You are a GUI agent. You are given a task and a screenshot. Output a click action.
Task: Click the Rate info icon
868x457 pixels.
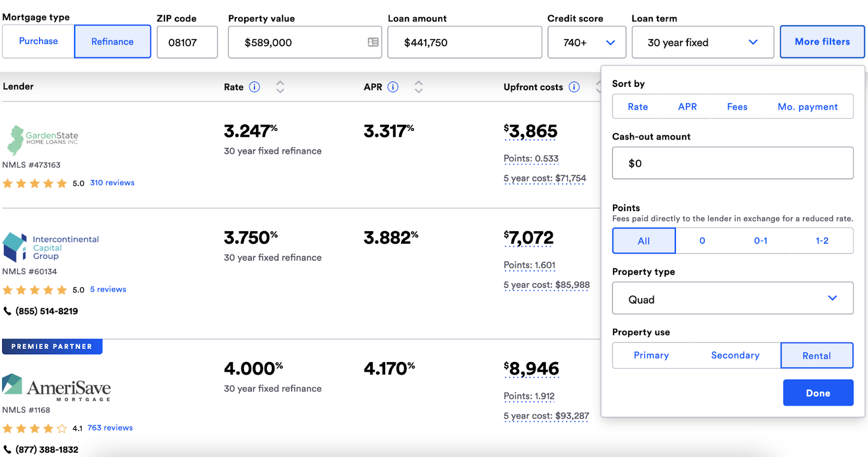254,87
